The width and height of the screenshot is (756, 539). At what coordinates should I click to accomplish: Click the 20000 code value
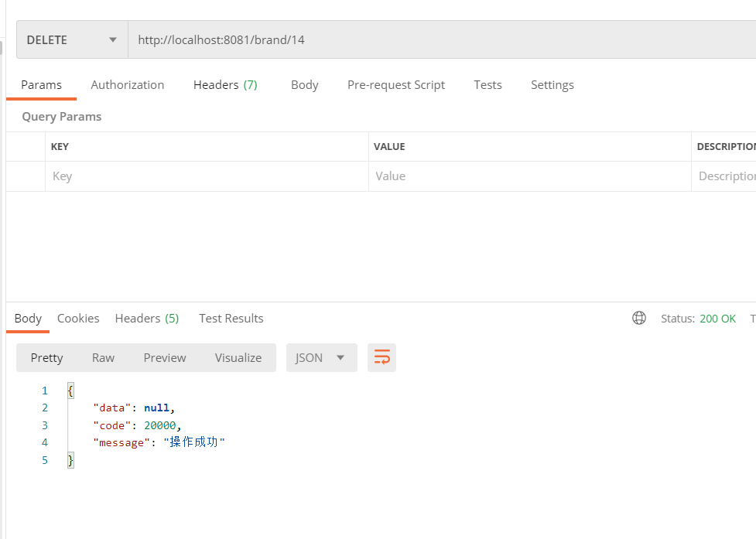pyautogui.click(x=160, y=425)
